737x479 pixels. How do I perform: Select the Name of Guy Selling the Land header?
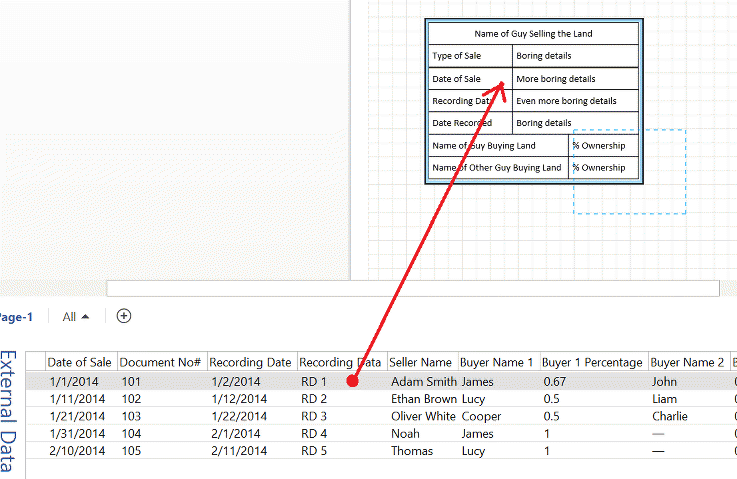[x=533, y=34]
